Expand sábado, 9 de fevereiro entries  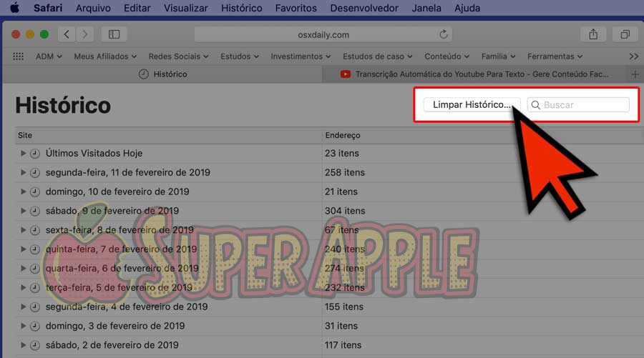pos(24,211)
